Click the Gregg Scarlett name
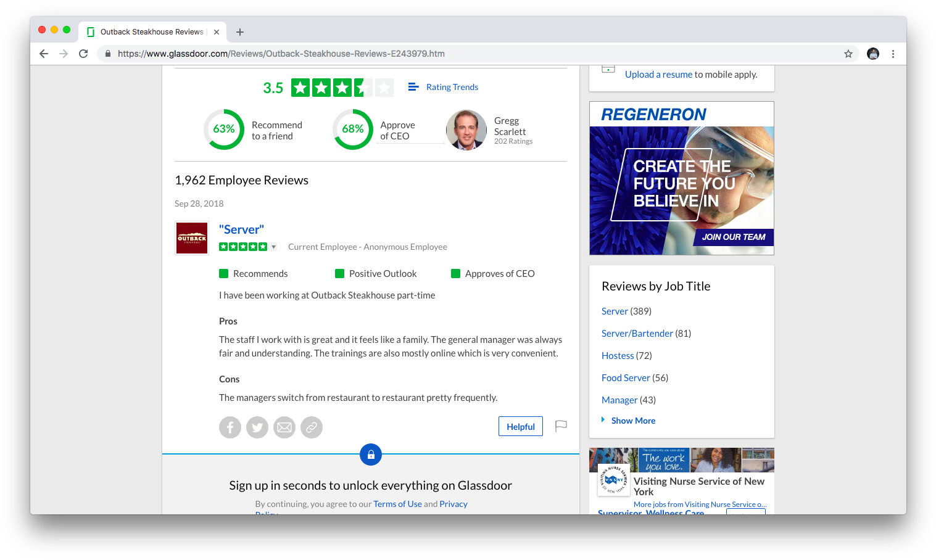 pos(510,126)
